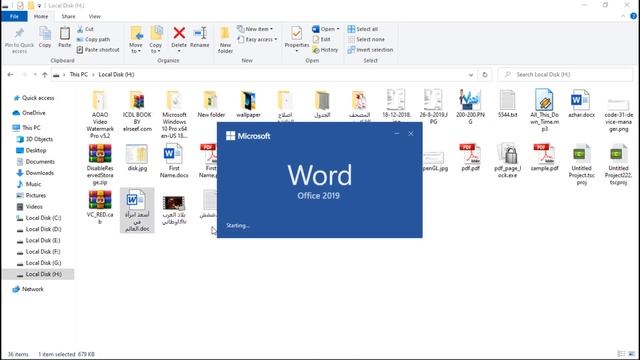Click Invert selection in the ribbon
Screen dimensions: 640x360
[x=371, y=49]
